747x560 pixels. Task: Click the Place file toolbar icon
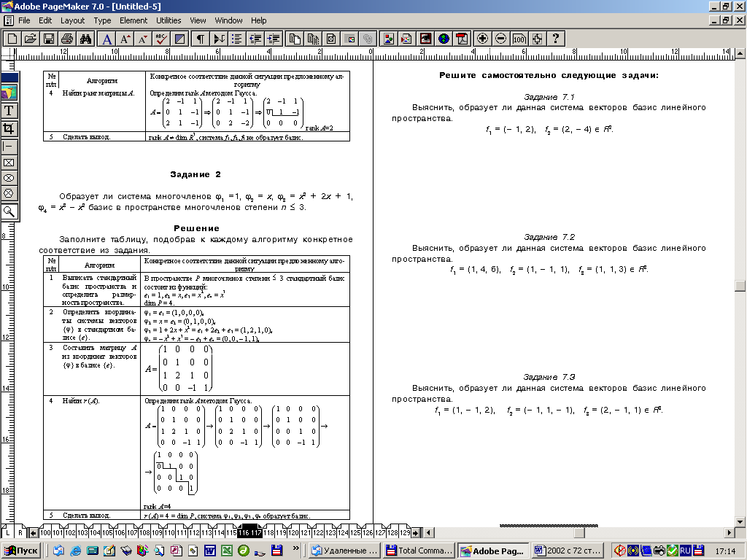pyautogui.click(x=407, y=39)
